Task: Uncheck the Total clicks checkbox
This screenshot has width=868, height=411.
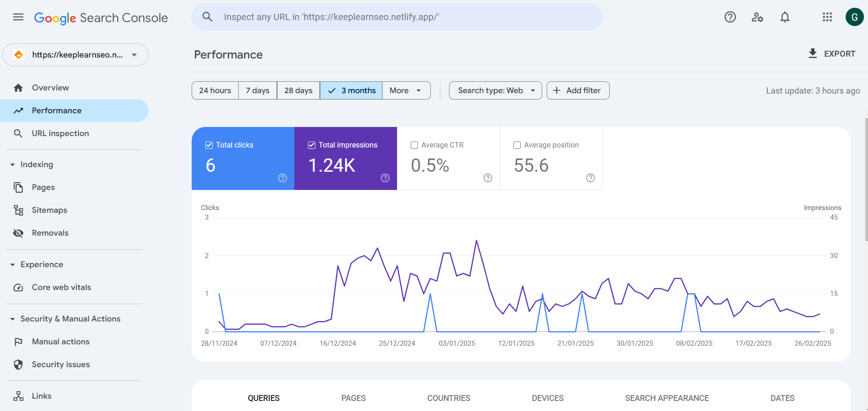Action: click(209, 145)
